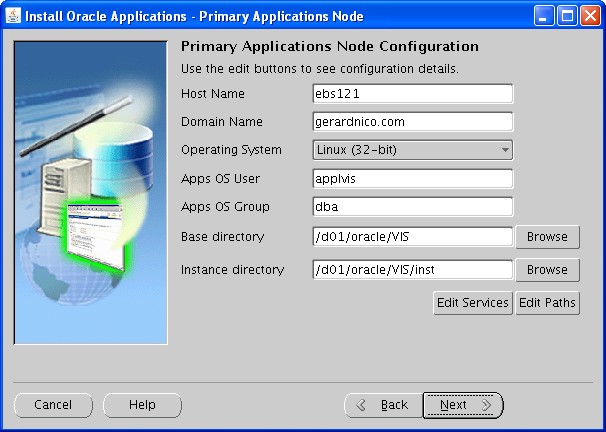Click the wizard illustration image on the left

[91, 192]
